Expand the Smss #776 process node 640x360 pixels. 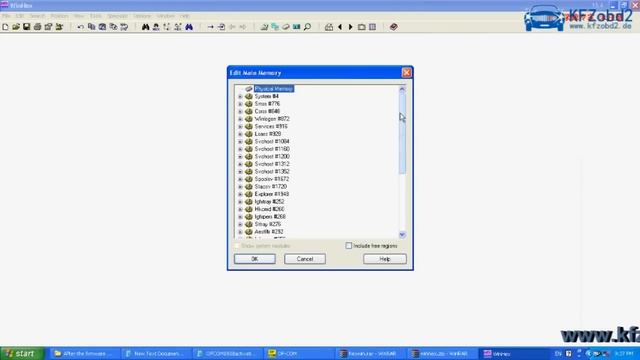coord(240,104)
